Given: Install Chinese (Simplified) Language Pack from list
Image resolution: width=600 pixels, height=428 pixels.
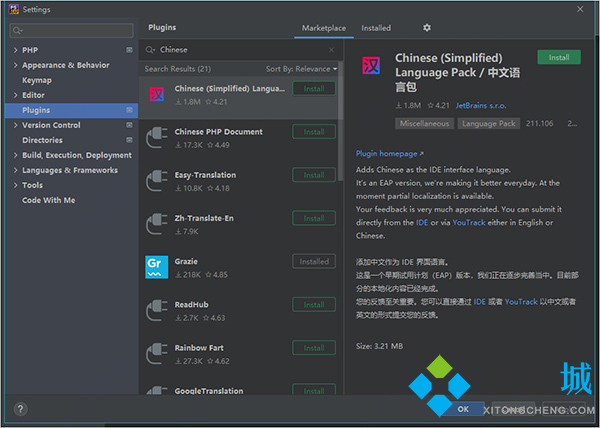Looking at the screenshot, I should point(314,89).
